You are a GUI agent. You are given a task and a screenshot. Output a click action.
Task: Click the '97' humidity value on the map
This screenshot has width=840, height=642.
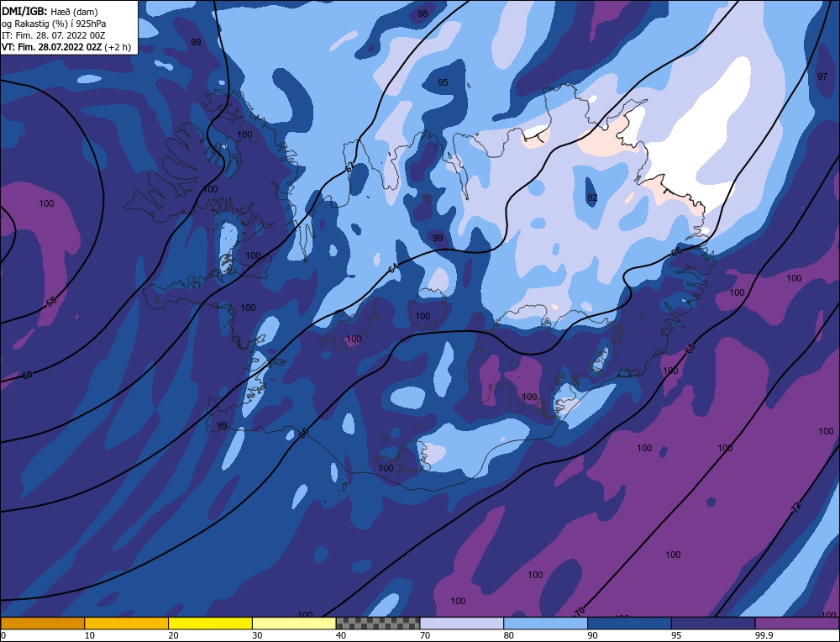tap(822, 76)
